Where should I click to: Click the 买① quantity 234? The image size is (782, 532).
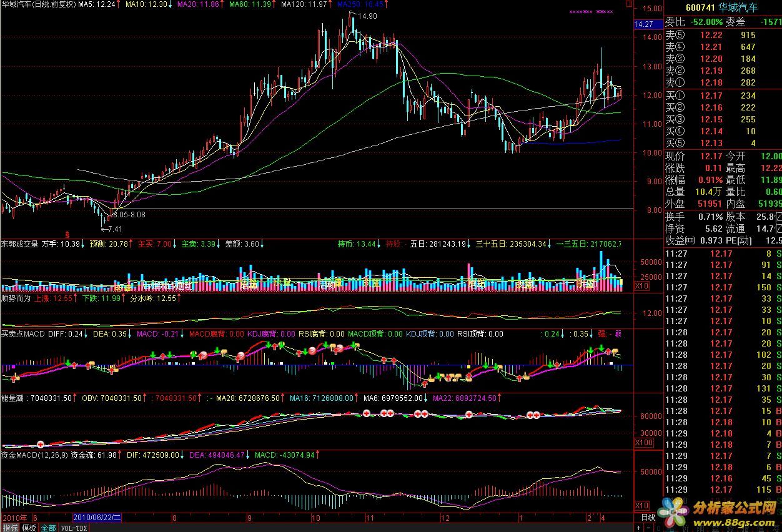pyautogui.click(x=748, y=96)
